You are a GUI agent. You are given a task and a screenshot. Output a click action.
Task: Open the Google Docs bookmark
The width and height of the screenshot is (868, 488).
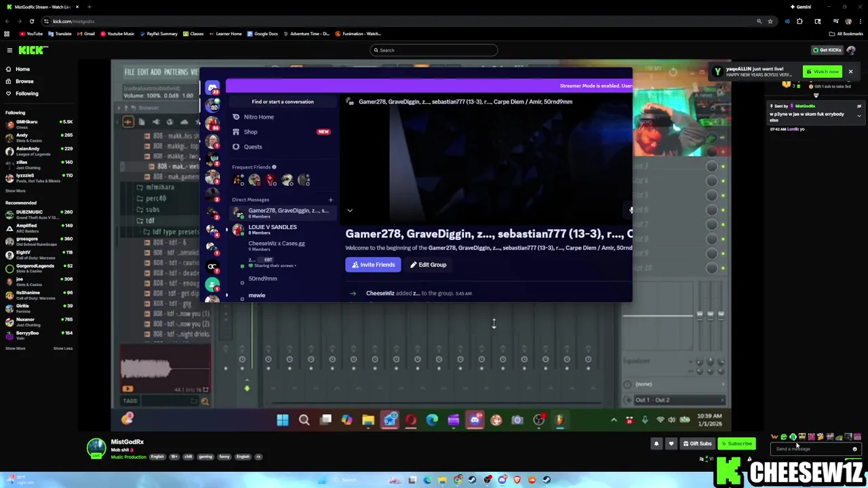tap(262, 33)
